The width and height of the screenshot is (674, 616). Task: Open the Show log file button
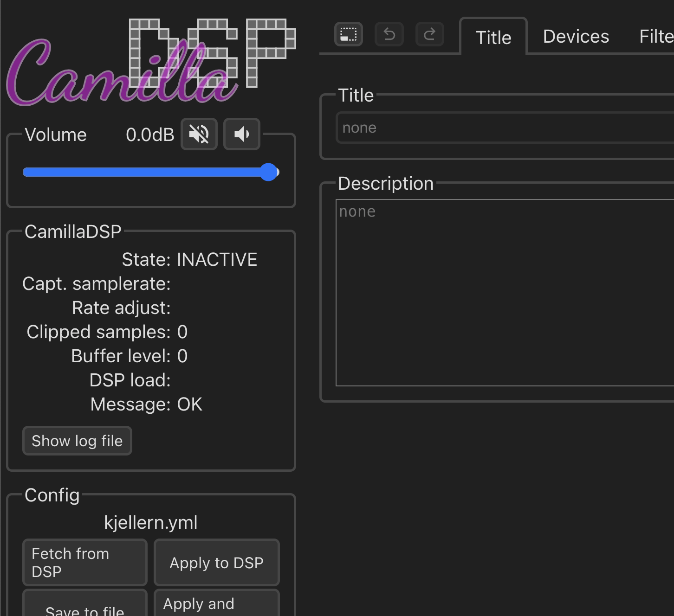(x=77, y=441)
